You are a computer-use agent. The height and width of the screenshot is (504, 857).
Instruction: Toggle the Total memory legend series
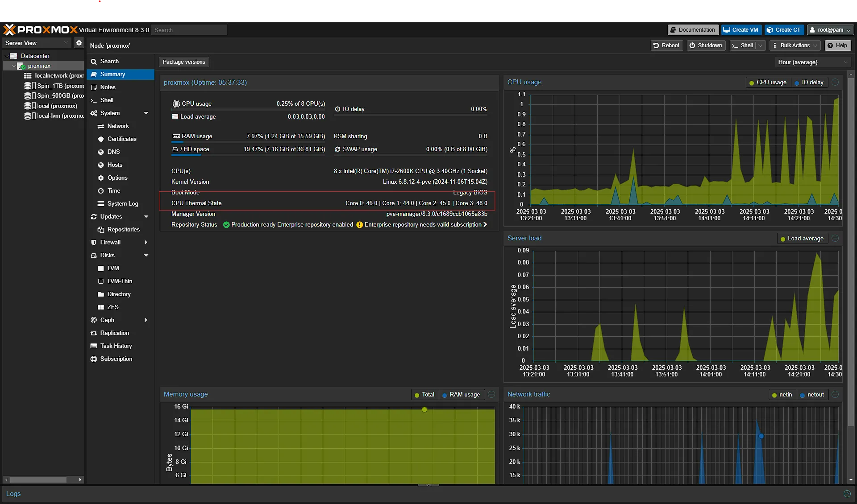424,395
